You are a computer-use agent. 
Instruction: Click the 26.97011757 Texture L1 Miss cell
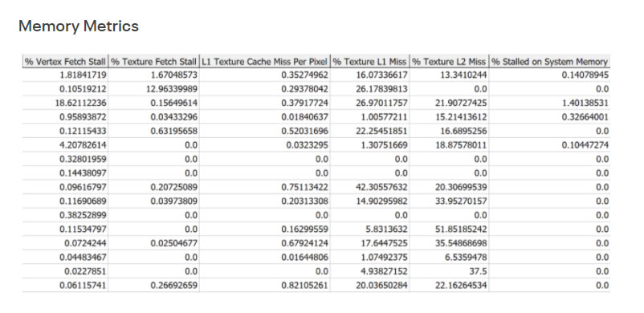click(x=369, y=103)
